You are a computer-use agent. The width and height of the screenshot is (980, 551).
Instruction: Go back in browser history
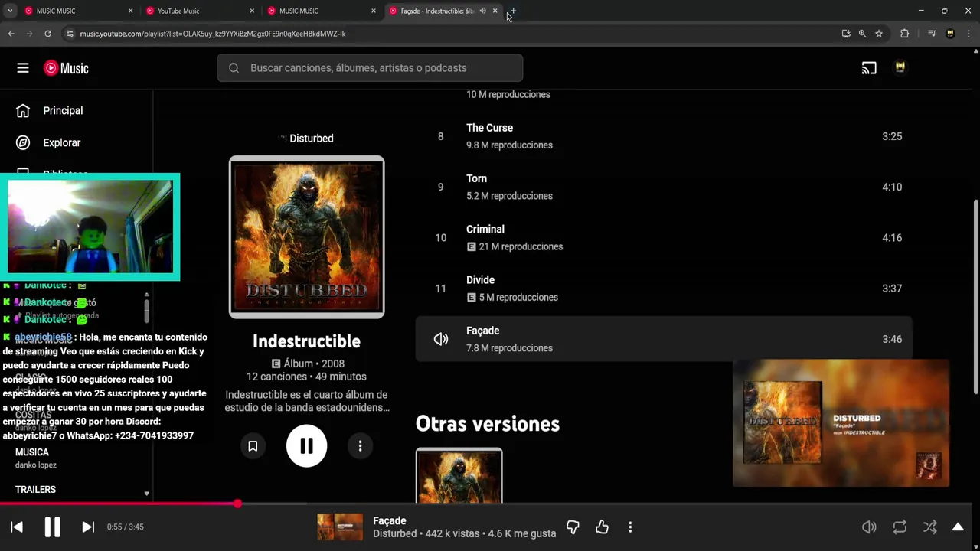11,34
